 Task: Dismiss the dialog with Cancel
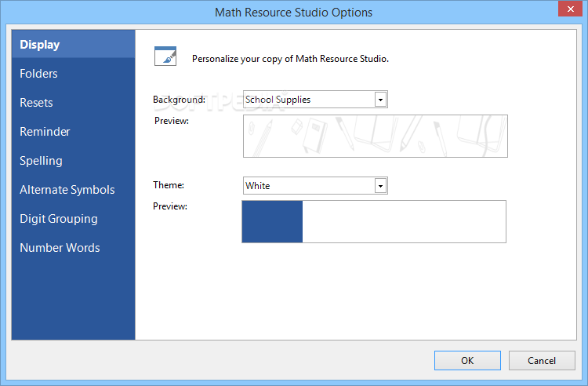[542, 360]
